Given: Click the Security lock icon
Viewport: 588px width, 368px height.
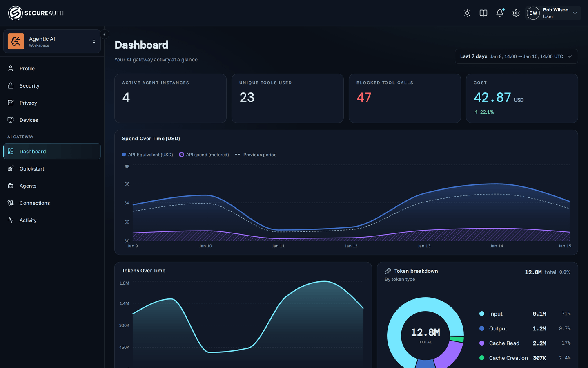Looking at the screenshot, I should [11, 85].
